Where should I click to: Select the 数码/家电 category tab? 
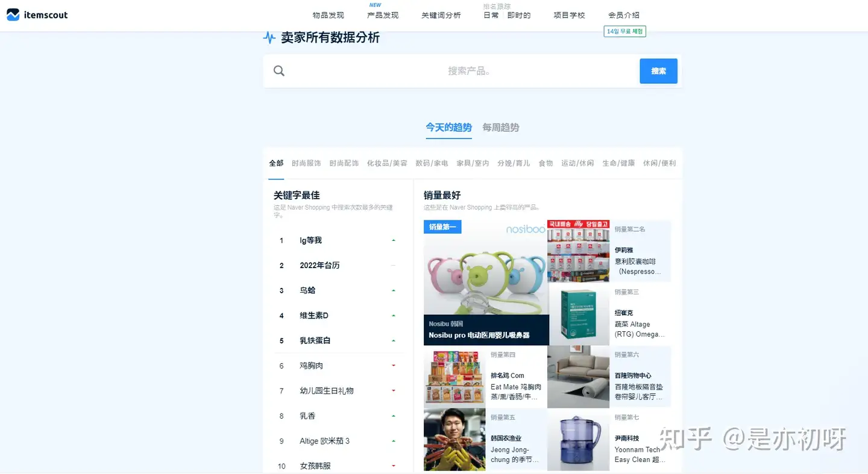tap(432, 163)
